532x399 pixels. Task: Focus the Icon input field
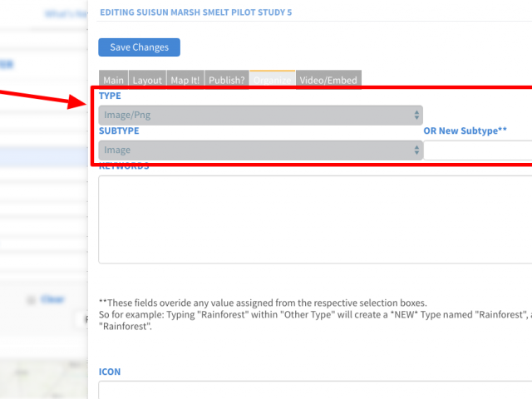[x=315, y=390]
